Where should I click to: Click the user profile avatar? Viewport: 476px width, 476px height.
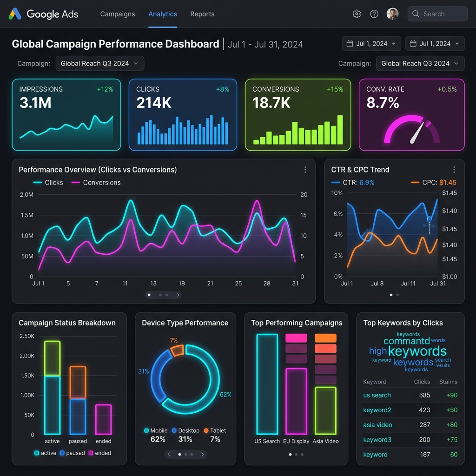392,14
